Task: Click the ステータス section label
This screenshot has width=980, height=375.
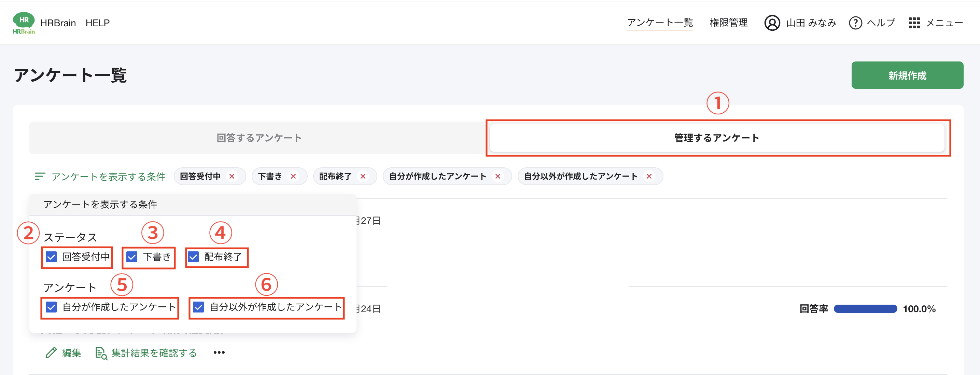Action: [x=70, y=237]
